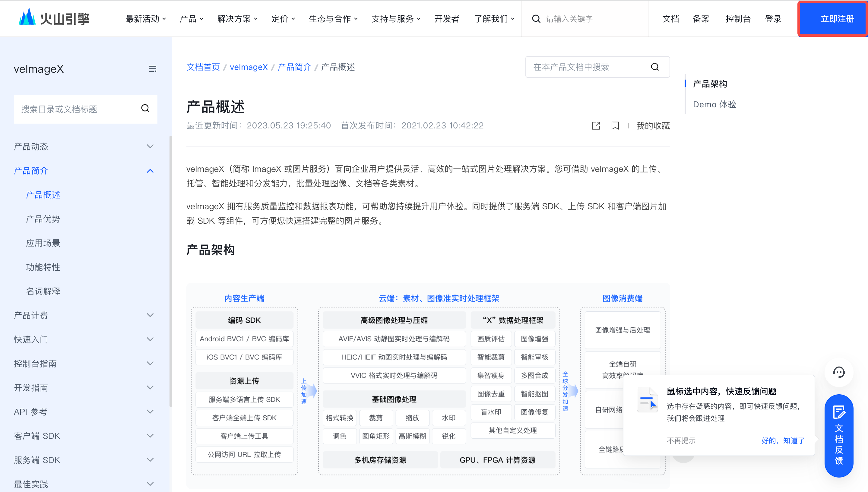The image size is (868, 492).
Task: Click 好的，知道了 in the popup
Action: coord(782,440)
